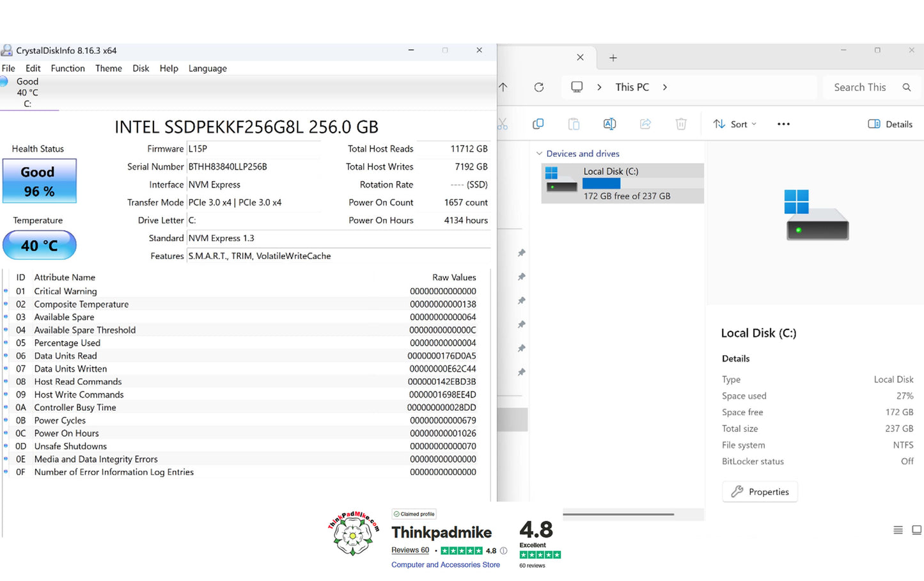Open the See more three-dots menu
Image resolution: width=924 pixels, height=581 pixels.
coord(783,124)
